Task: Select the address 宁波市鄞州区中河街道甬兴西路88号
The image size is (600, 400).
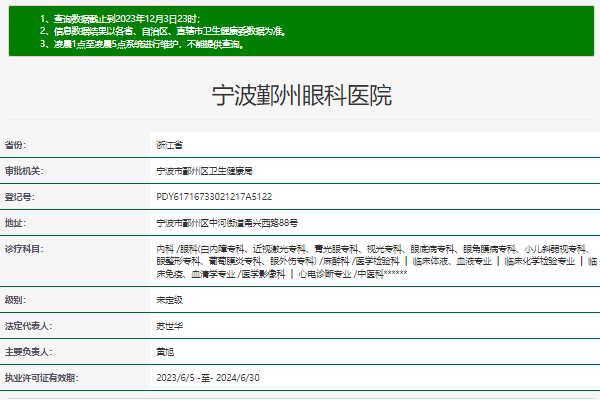Action: tap(227, 223)
